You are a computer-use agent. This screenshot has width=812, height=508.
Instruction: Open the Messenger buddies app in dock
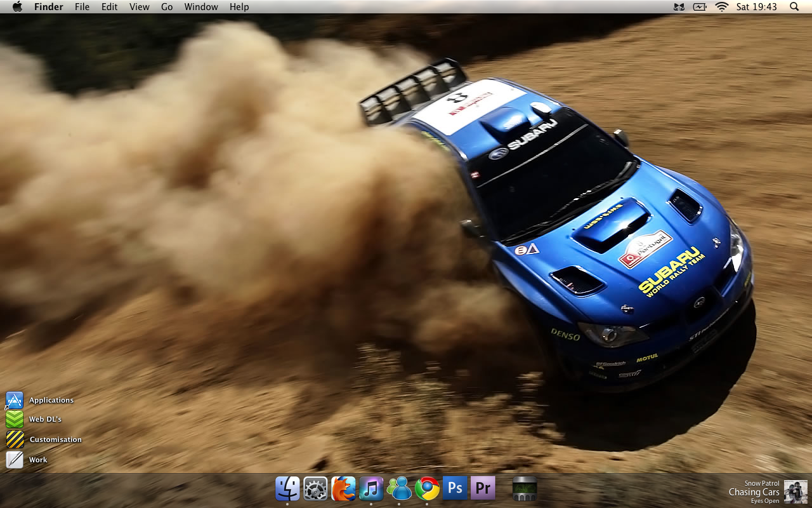[399, 488]
